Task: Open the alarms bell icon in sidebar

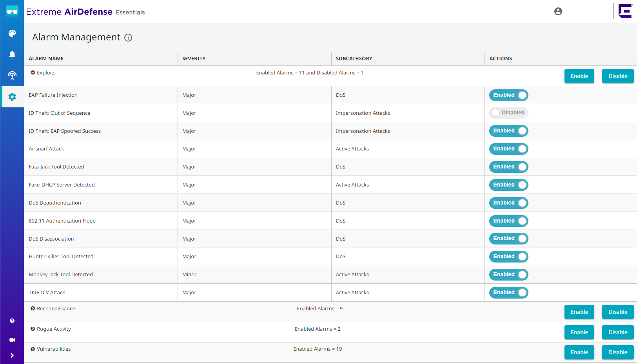Action: tap(12, 54)
